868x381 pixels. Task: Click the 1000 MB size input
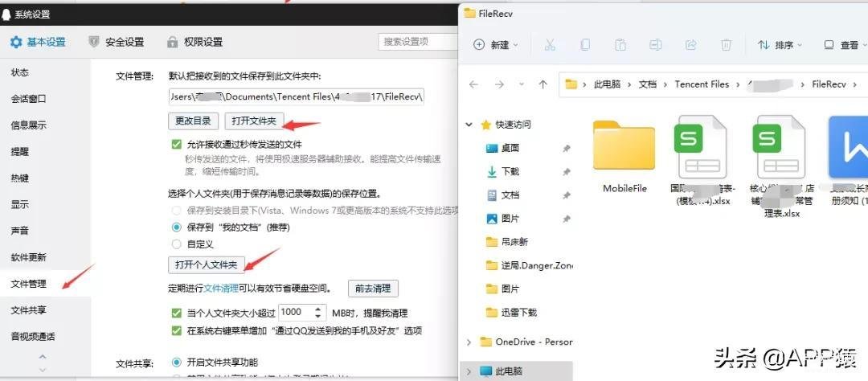click(x=296, y=313)
